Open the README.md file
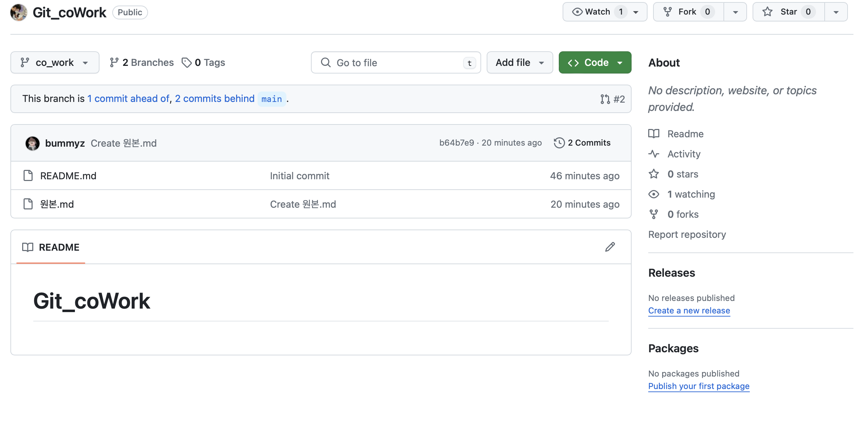868x423 pixels. [68, 176]
